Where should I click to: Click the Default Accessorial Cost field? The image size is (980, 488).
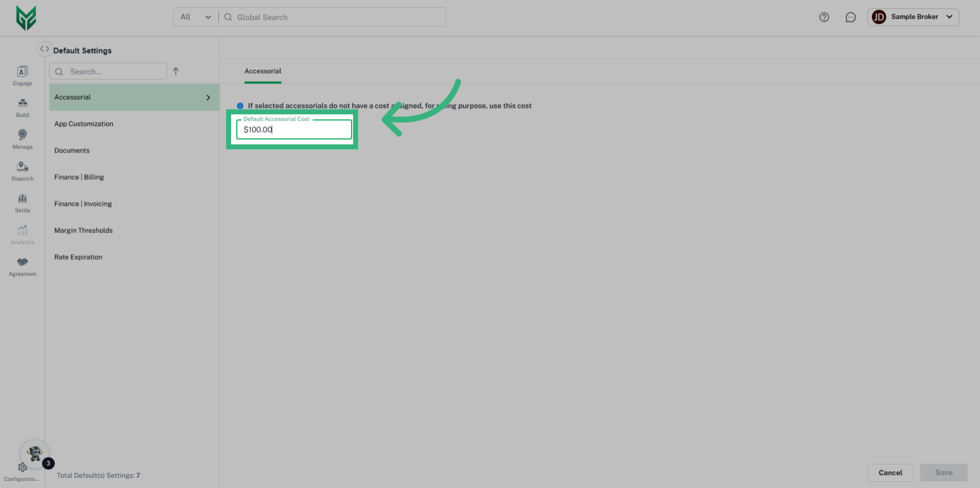click(294, 130)
